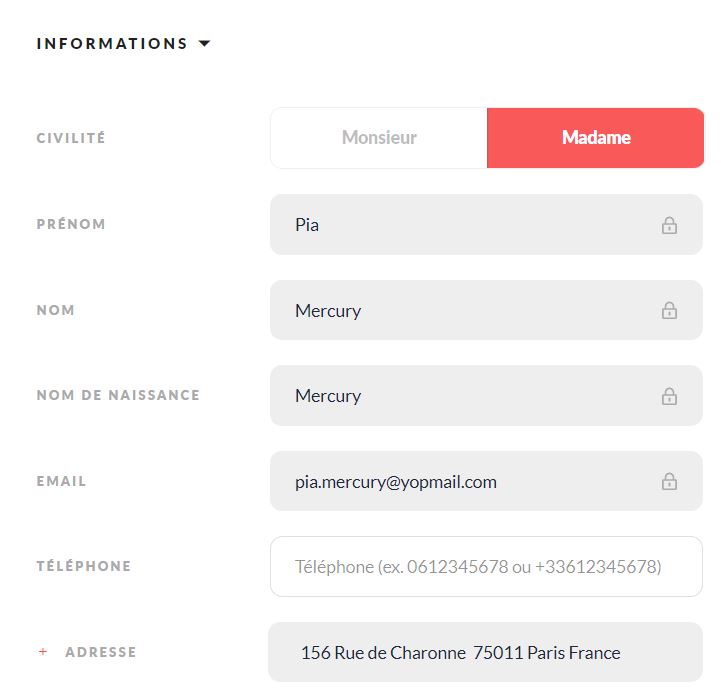This screenshot has height=699, width=721.
Task: Focus the Téléphone input field
Action: click(486, 567)
